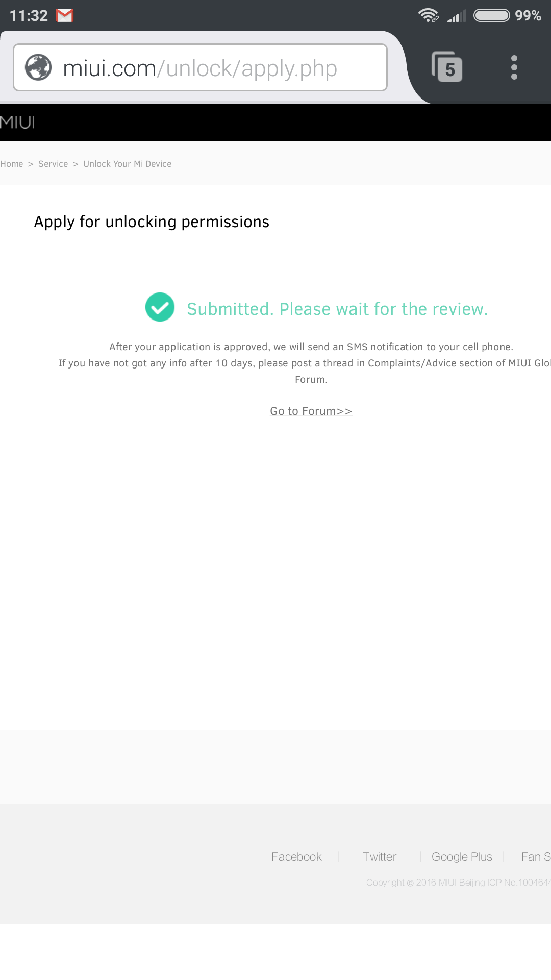
Task: Tap the Gmail notification icon in status bar
Action: 65,16
